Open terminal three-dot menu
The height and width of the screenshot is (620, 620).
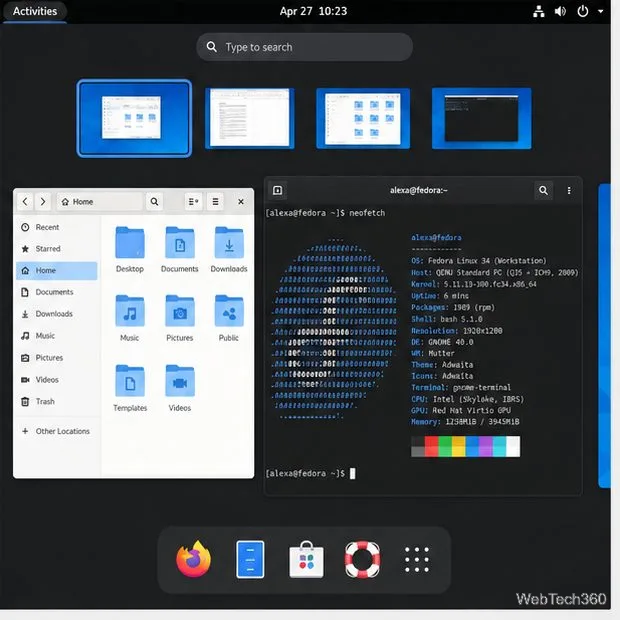point(569,191)
